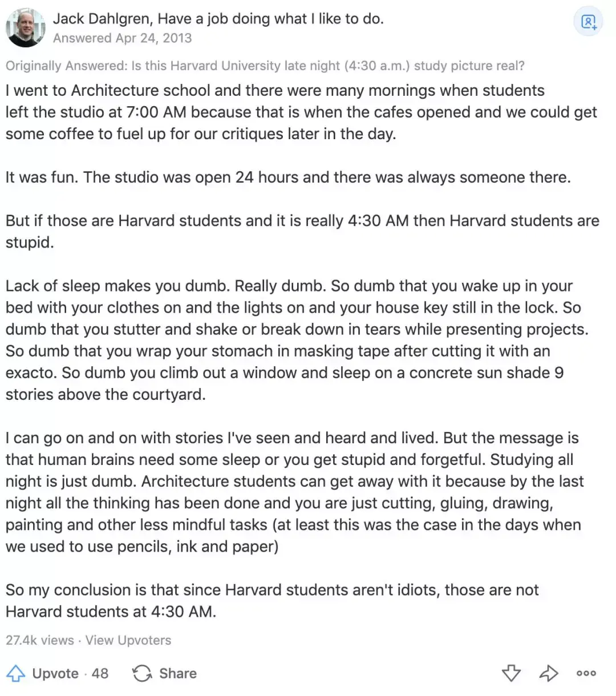This screenshot has width=616, height=696.
Task: Click the author credential "Have a job doing what I like to do"
Action: (x=270, y=19)
